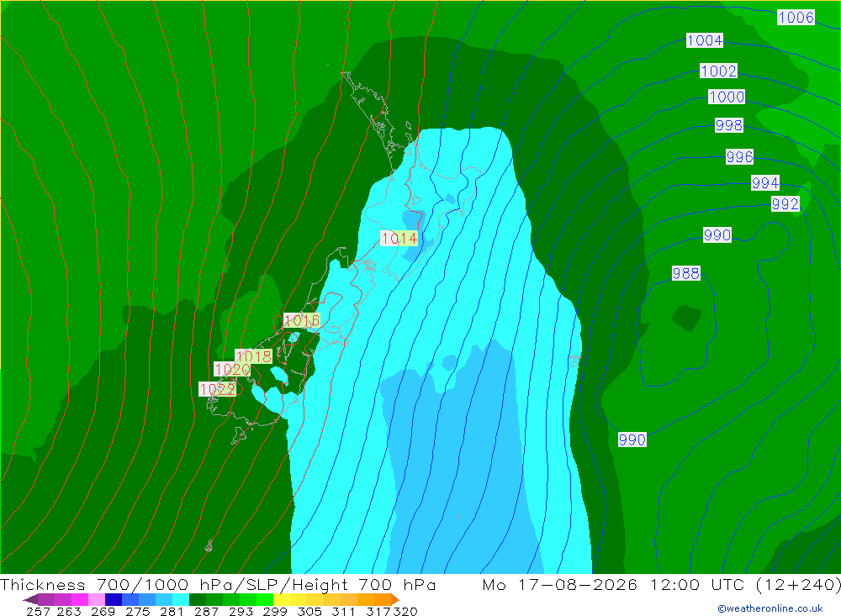841x616 pixels.
Task: Select the 281 legend value
Action: coord(172,611)
